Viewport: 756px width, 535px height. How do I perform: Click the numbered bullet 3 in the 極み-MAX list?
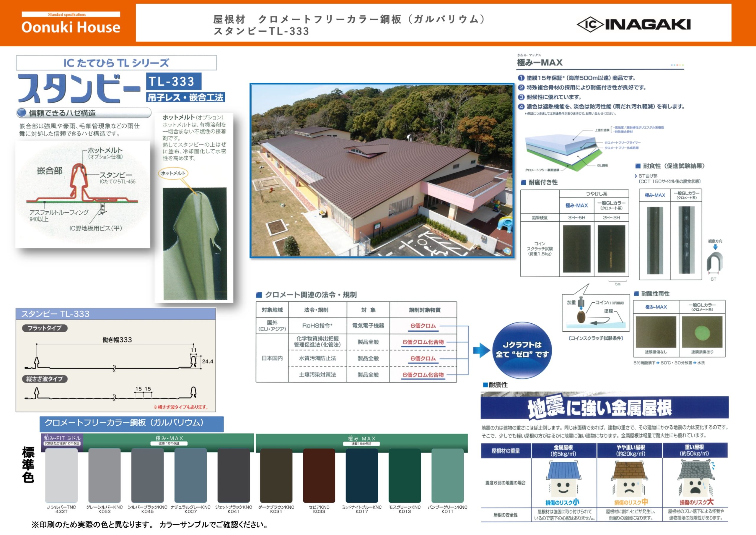point(521,97)
